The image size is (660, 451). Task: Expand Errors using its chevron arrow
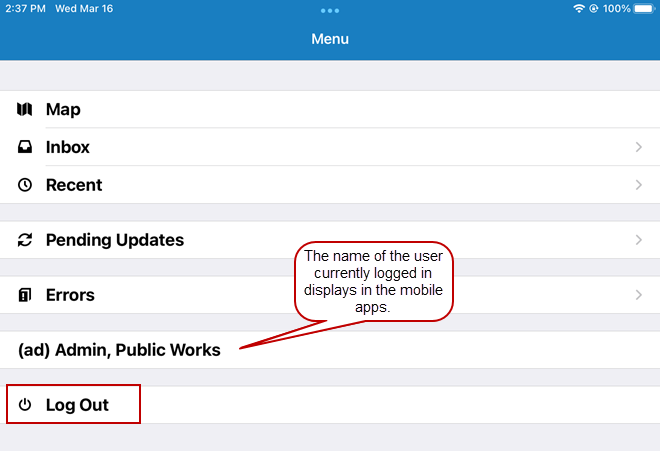pos(639,295)
